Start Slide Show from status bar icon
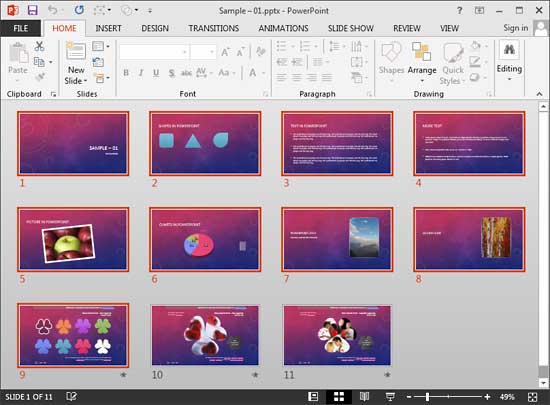Viewport: 550px width, 405px height. (x=390, y=397)
